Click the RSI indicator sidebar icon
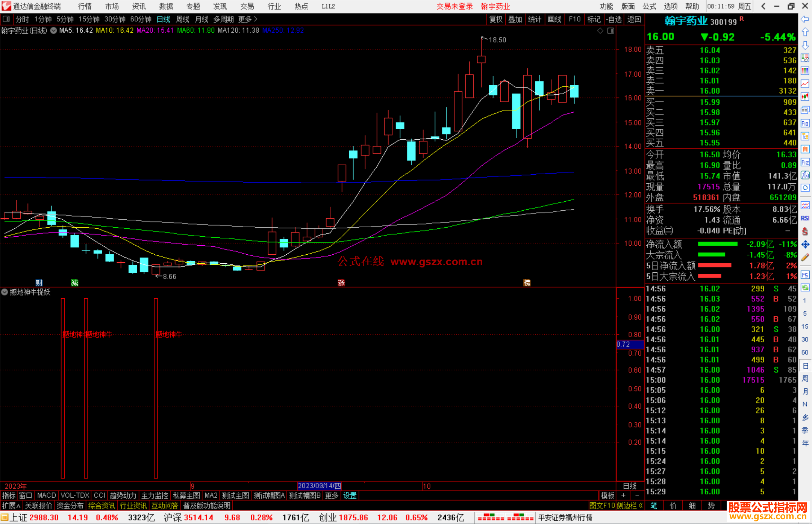The image size is (812, 524). point(805,218)
